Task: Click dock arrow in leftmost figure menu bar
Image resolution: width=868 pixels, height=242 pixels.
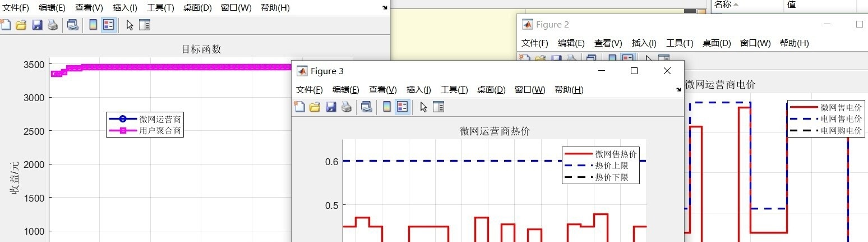Action: 384,8
